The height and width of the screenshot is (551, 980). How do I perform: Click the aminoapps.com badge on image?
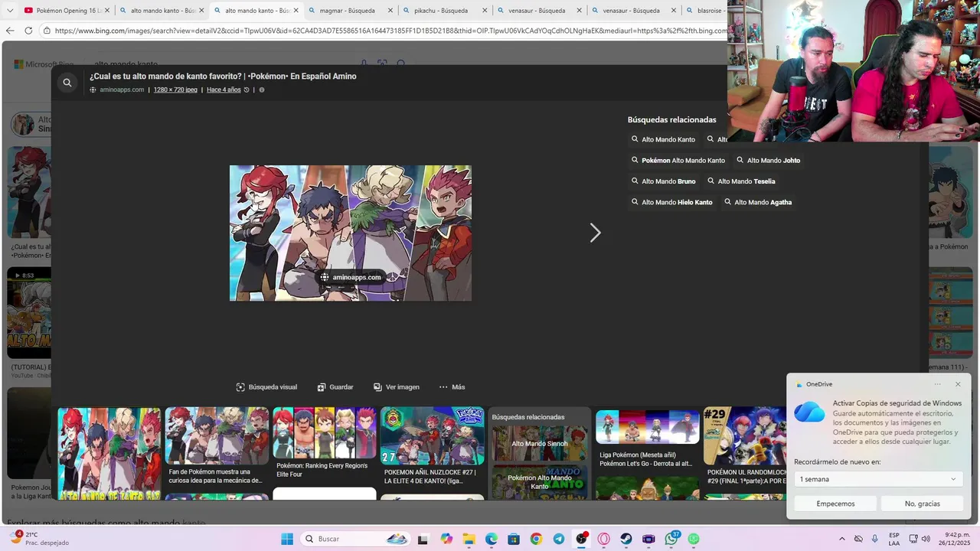tap(351, 278)
